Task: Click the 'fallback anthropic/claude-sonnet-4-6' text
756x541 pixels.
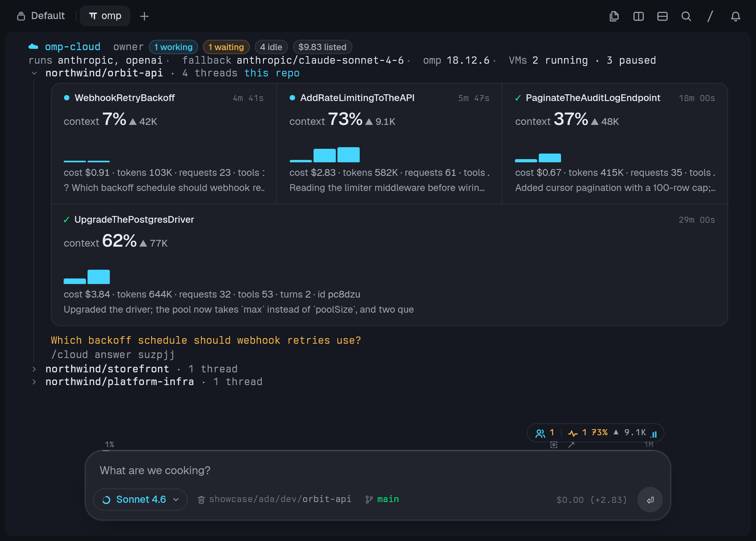Action: 293,60
